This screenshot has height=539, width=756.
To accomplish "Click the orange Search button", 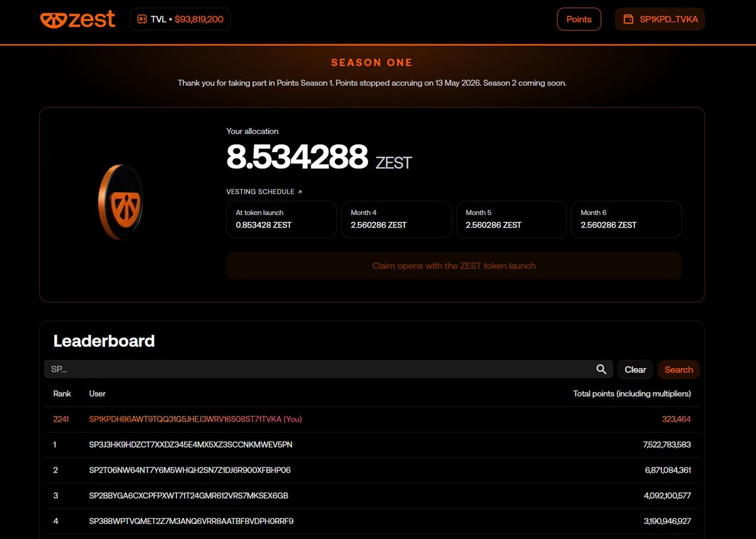I will coord(679,369).
